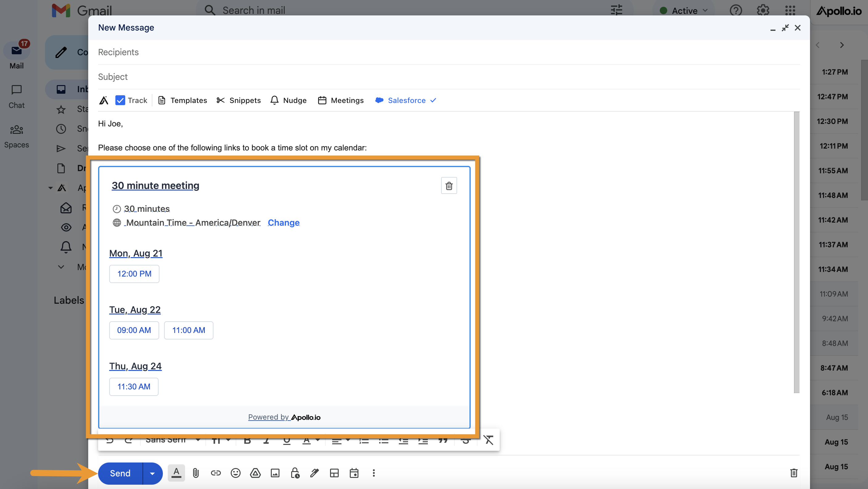Viewport: 868px width, 489px height.
Task: Go to newer messages arrow
Action: point(817,45)
